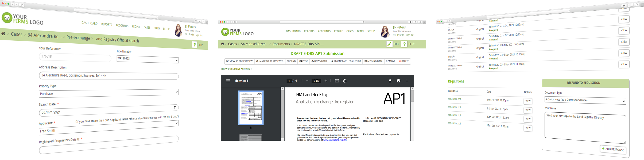Open Dashboard menu on the Official Search page
The height and width of the screenshot is (160, 644).
point(90,23)
